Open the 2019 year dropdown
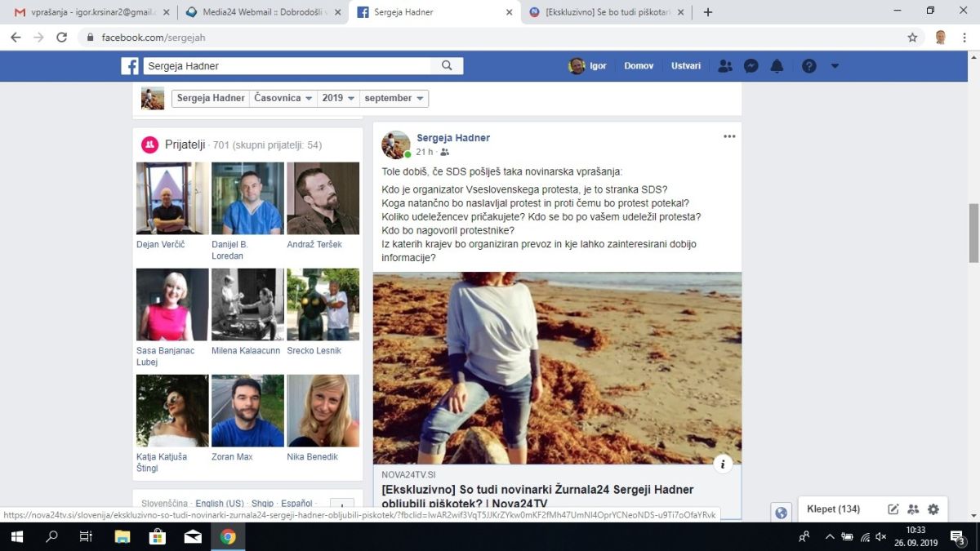The image size is (980, 551). [338, 98]
